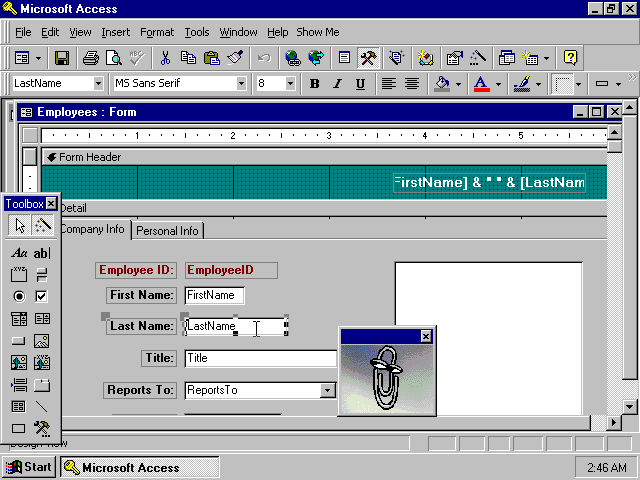Select the Combo Box tool in Toolbox

tap(19, 318)
